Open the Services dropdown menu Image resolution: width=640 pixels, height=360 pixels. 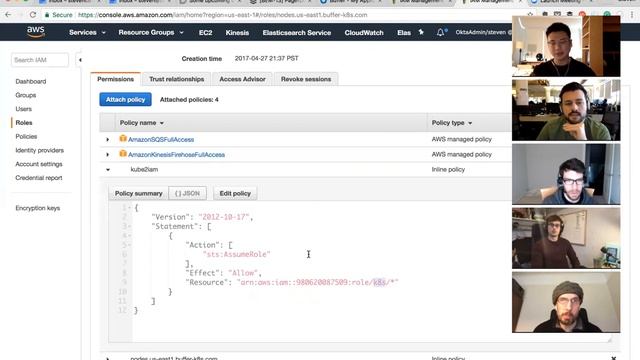click(x=87, y=32)
